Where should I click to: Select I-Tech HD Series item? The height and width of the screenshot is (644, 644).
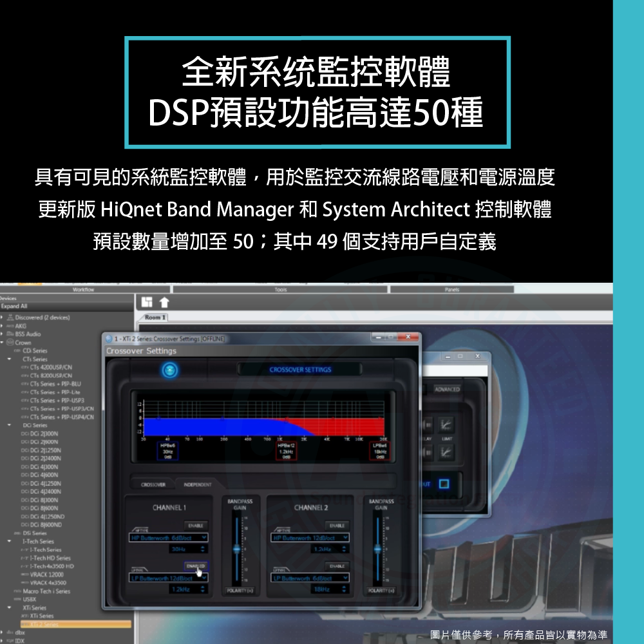click(x=50, y=558)
